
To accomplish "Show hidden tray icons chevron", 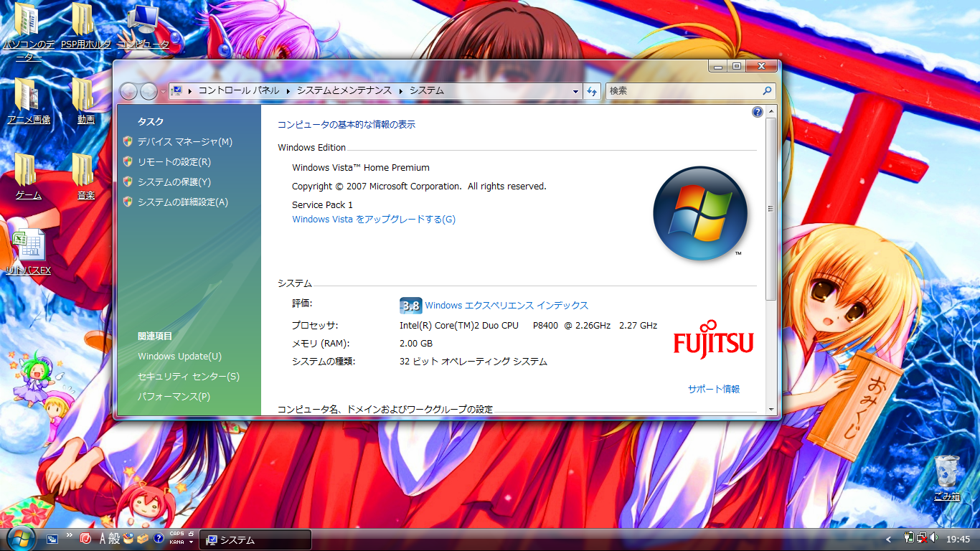I will [889, 539].
